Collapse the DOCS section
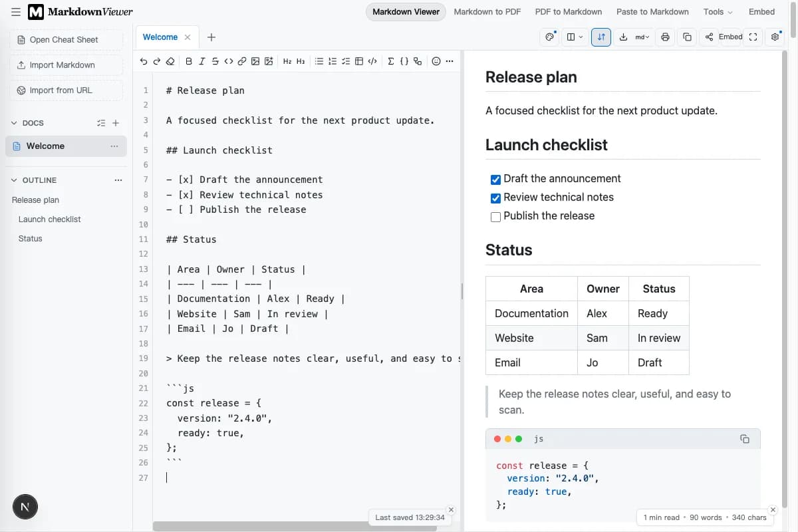The image size is (798, 532). click(15, 123)
